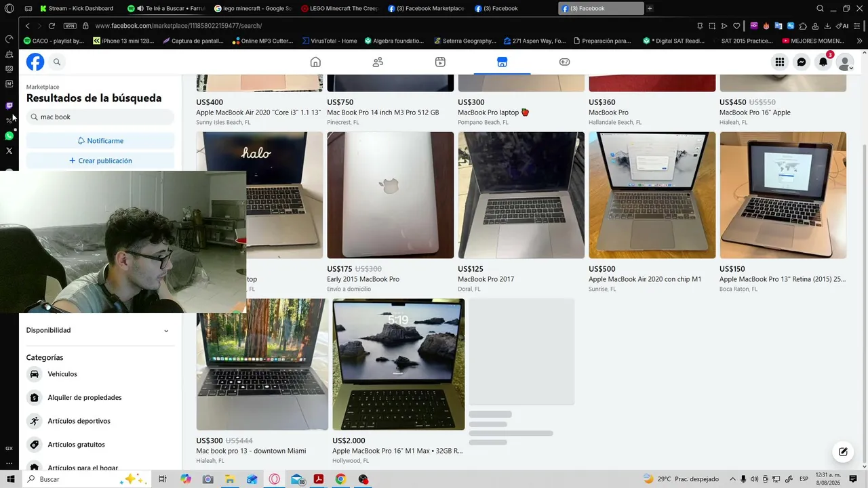Select the Marketplace tab in Facebook navigation
The image size is (868, 488).
click(x=502, y=62)
